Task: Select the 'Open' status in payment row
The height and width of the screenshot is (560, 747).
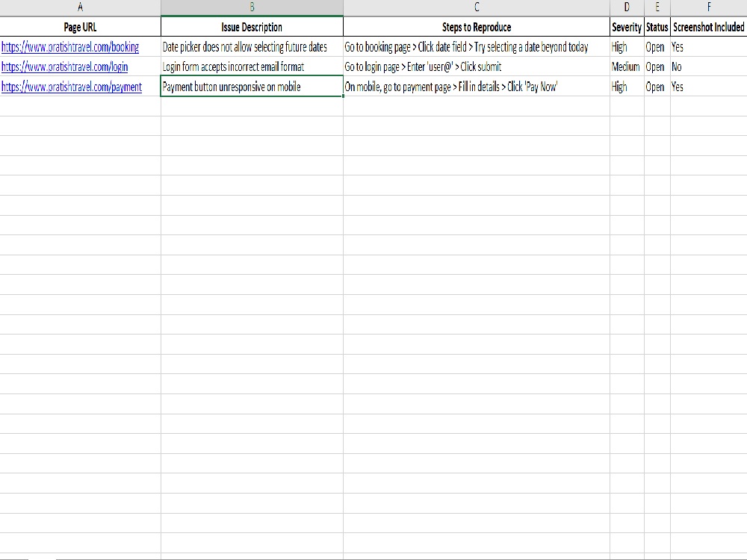Action: 657,86
